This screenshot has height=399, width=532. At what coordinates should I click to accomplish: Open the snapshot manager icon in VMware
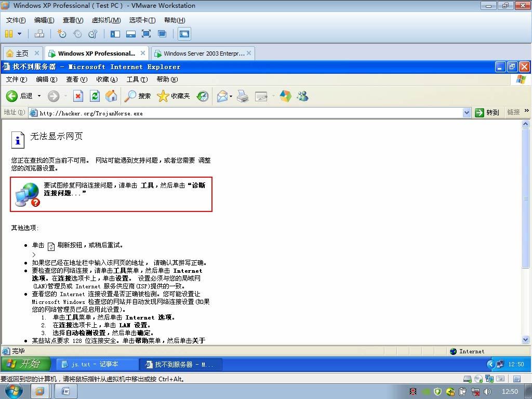(x=92, y=34)
